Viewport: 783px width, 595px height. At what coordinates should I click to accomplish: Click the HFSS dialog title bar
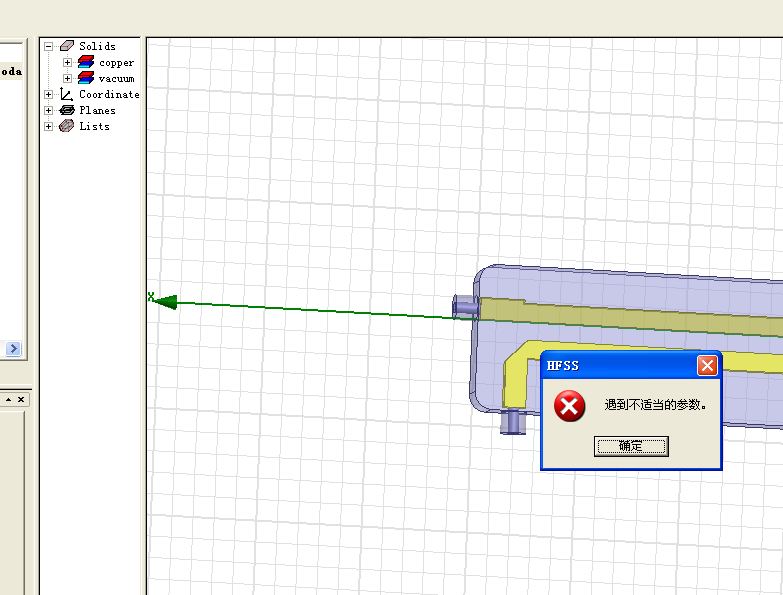(619, 365)
